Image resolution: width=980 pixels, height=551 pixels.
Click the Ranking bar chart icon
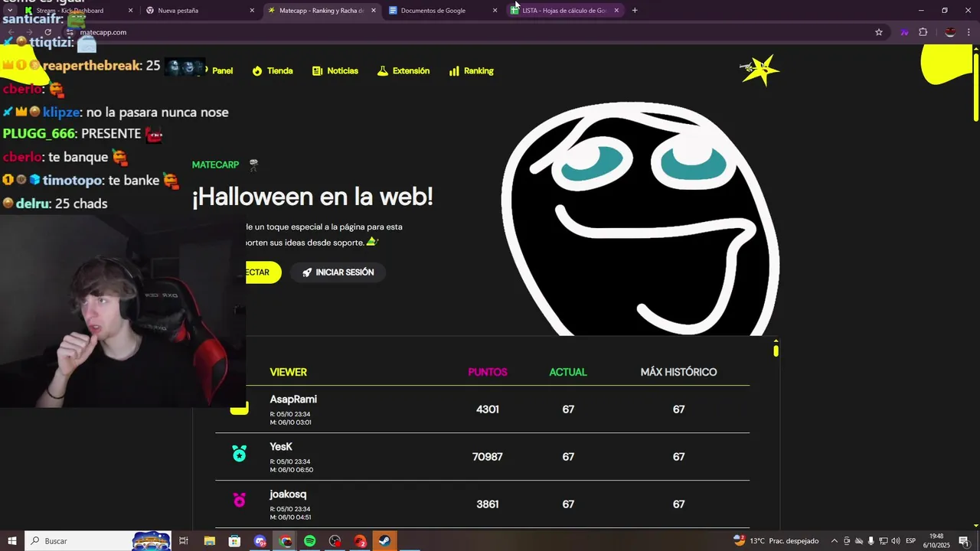click(454, 70)
